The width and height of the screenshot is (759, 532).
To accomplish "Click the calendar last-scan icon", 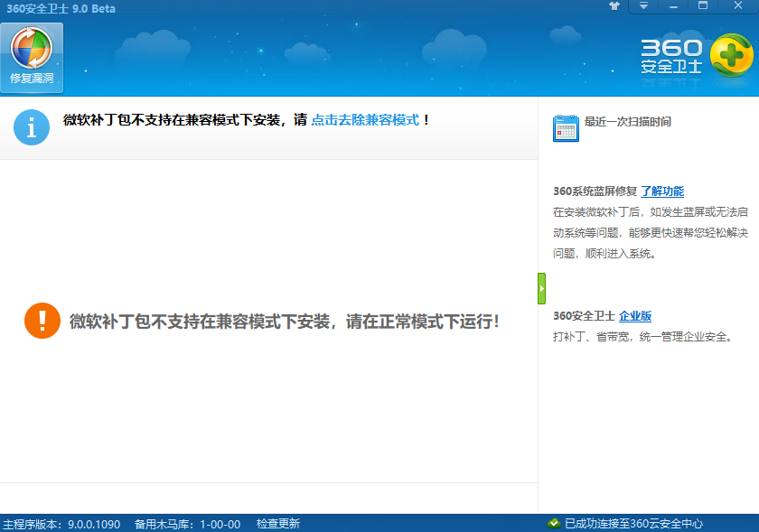I will point(566,128).
